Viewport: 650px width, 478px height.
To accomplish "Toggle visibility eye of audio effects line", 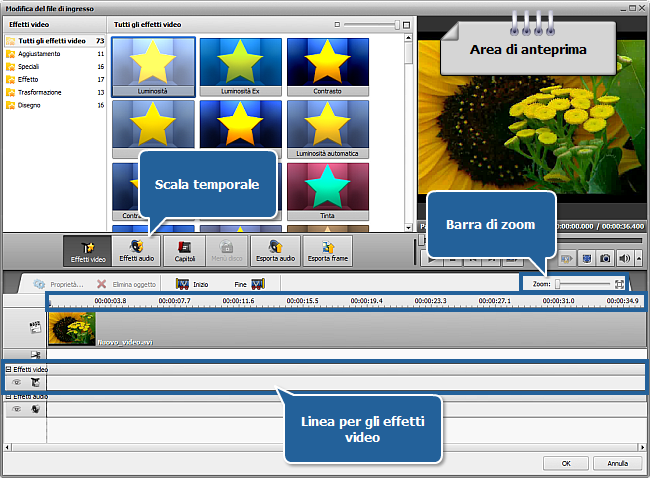I will [x=17, y=409].
